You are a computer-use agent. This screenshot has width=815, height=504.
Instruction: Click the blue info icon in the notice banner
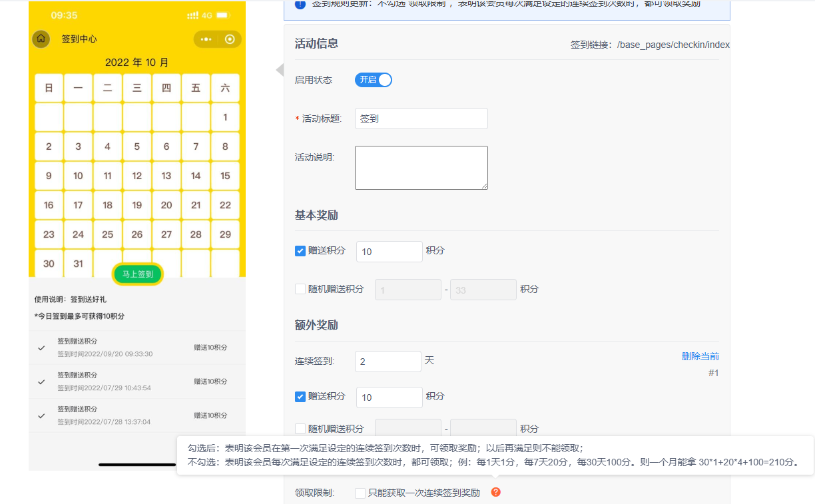300,4
